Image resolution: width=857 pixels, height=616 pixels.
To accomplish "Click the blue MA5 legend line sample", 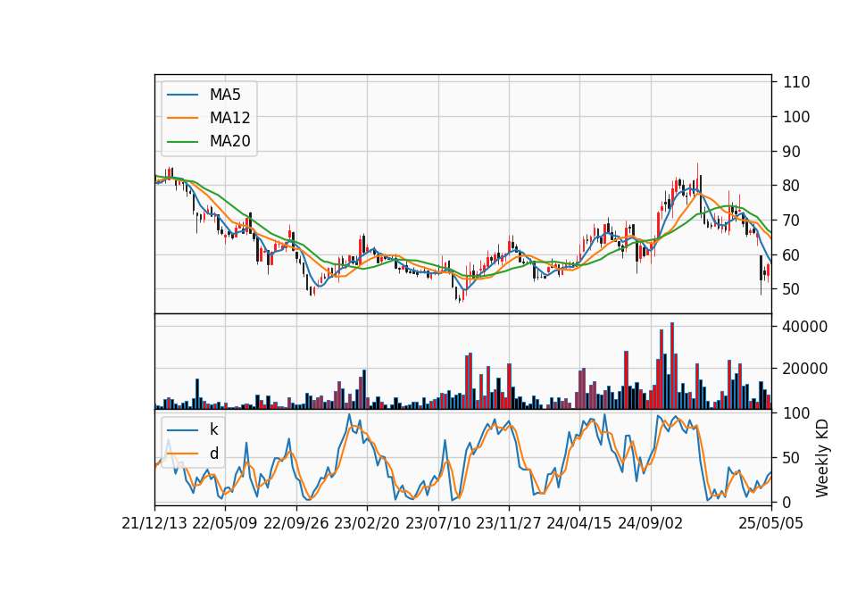I will coord(182,95).
